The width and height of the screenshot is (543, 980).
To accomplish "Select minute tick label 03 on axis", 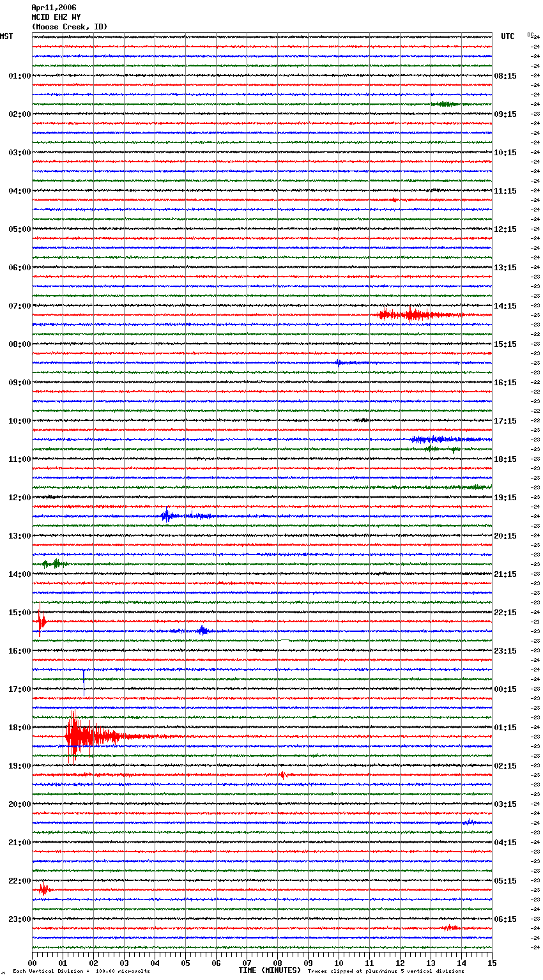I will [x=125, y=962].
